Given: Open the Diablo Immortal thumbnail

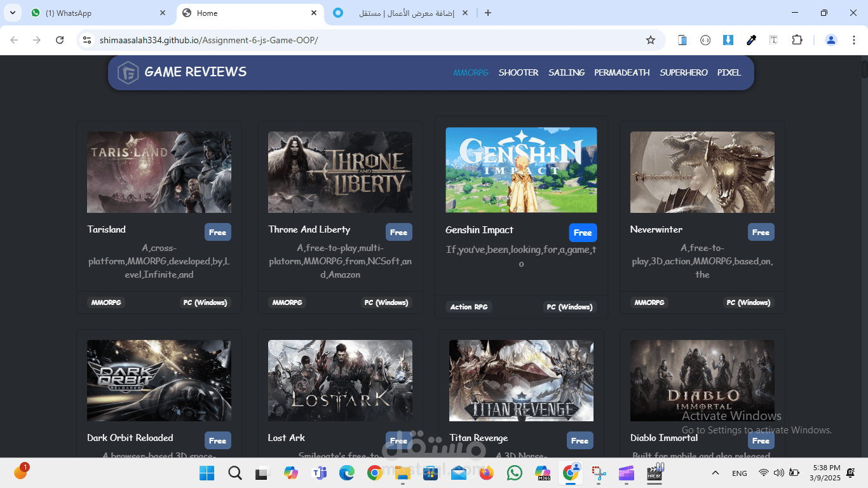Looking at the screenshot, I should pos(702,381).
